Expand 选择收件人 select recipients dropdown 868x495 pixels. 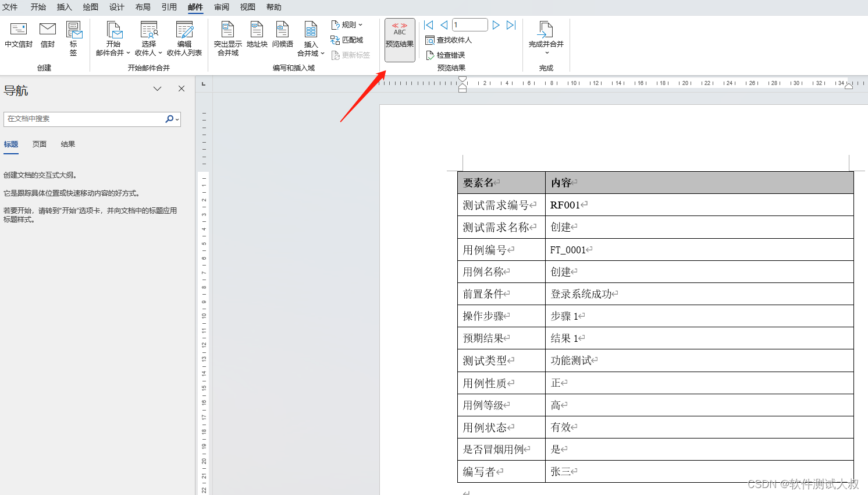(x=149, y=38)
